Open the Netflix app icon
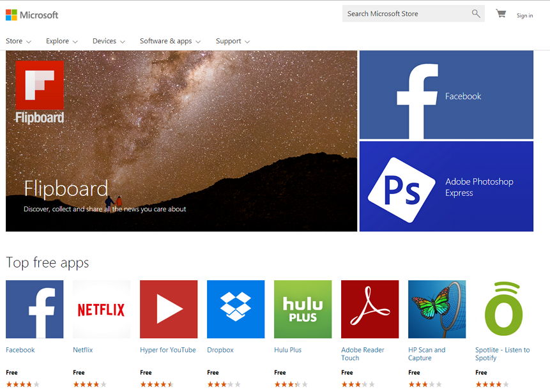 pos(102,309)
